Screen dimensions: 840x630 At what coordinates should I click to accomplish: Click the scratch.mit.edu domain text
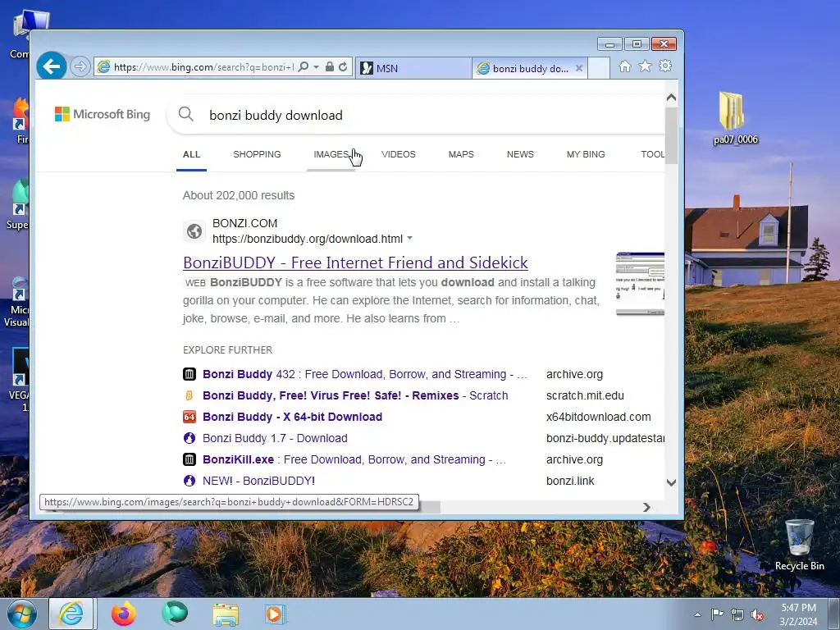coord(585,395)
